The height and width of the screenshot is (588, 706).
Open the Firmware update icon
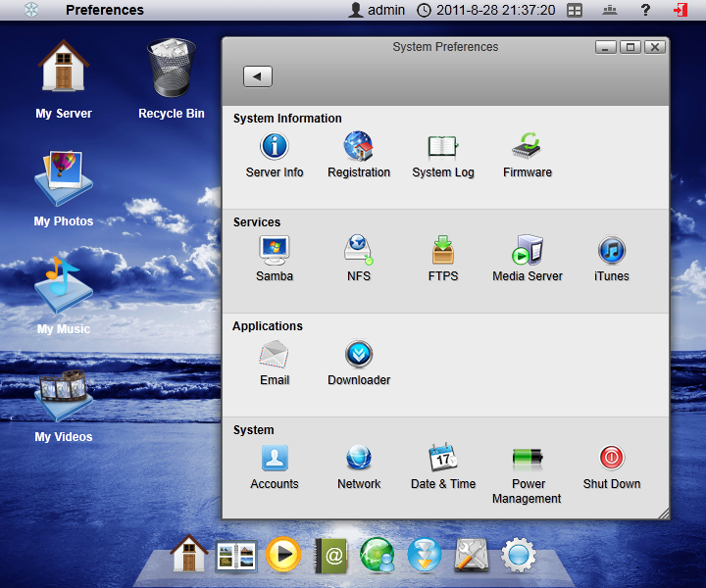pyautogui.click(x=528, y=148)
